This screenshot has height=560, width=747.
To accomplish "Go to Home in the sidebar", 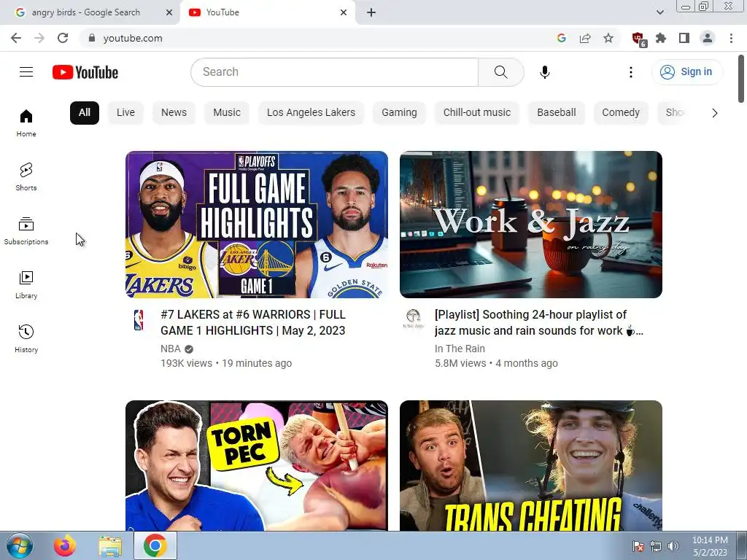I will point(26,123).
